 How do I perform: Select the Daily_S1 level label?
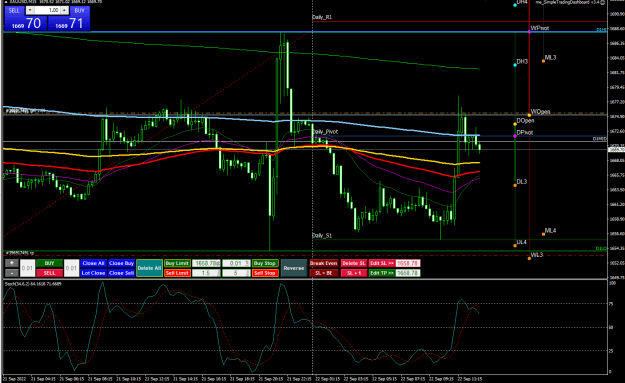pos(322,236)
